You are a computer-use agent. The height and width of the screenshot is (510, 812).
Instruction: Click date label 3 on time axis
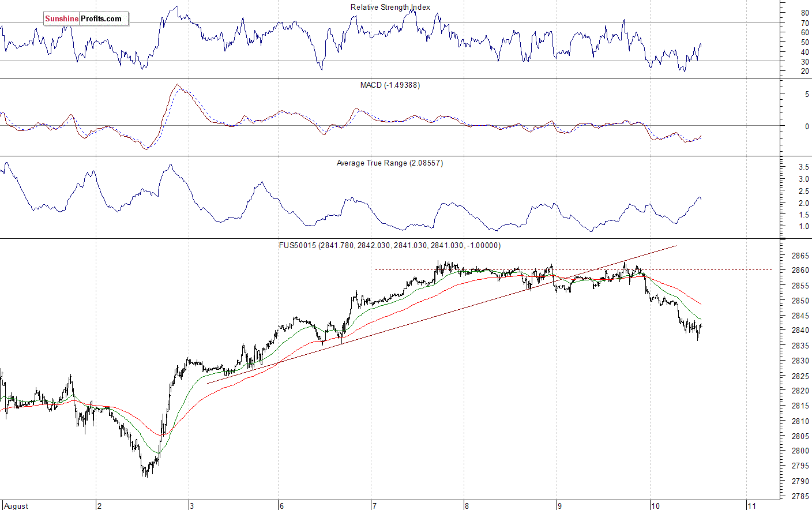point(191,506)
